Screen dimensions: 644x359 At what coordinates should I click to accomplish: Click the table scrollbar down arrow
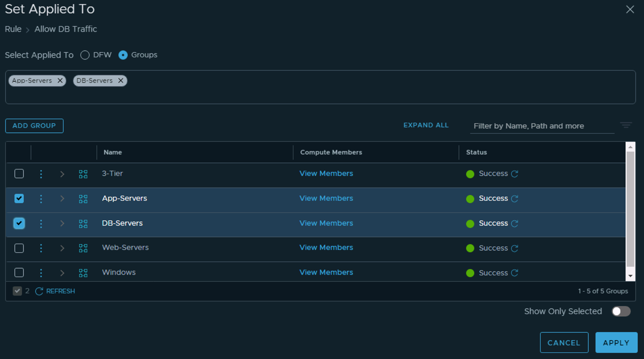[630, 276]
